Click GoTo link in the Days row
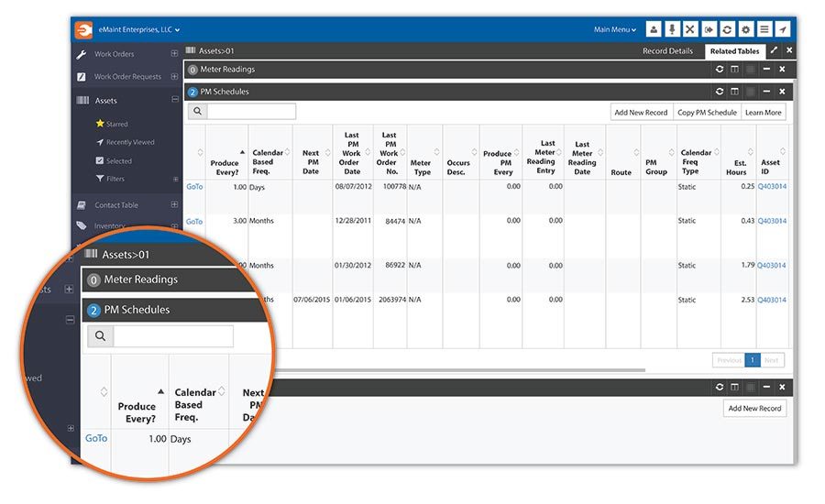 194,186
